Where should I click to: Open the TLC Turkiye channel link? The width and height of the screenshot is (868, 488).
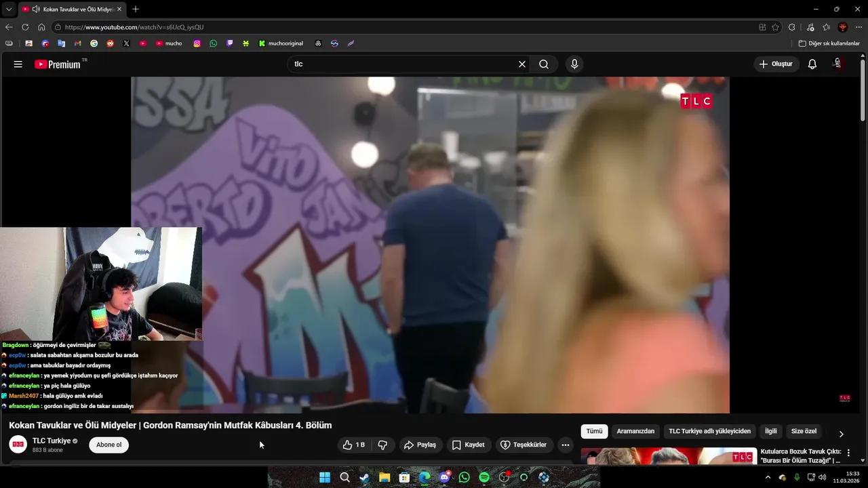(52, 441)
